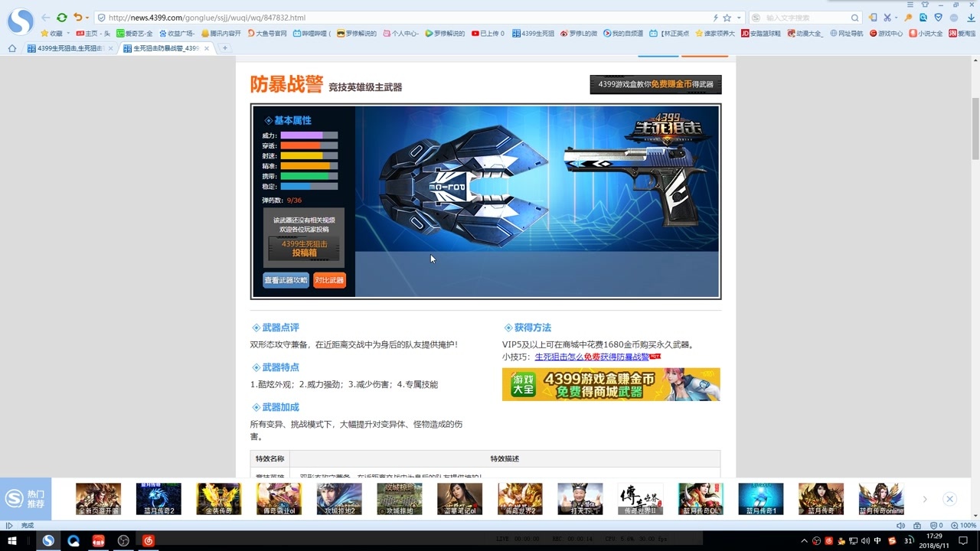Click the 4399游戏盒赚金币 yellow banner ad
Image resolution: width=980 pixels, height=551 pixels.
point(611,384)
